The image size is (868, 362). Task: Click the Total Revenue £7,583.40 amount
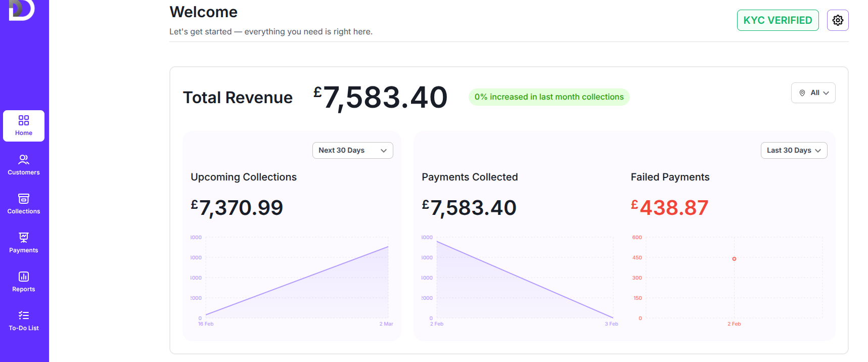point(380,97)
